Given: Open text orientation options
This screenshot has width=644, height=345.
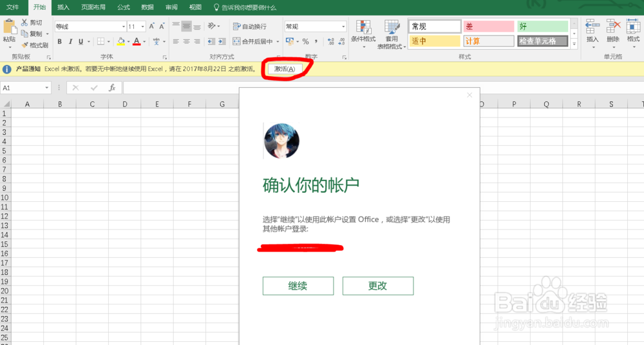Looking at the screenshot, I should pos(212,26).
